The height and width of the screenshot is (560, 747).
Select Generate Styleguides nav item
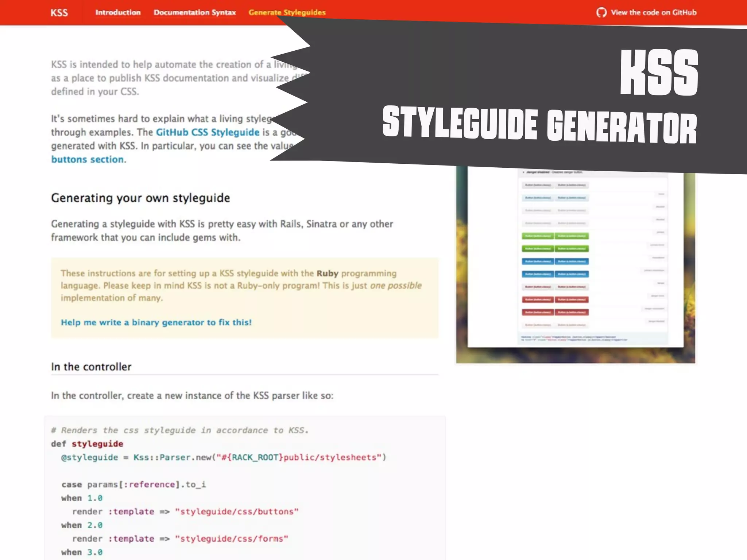pyautogui.click(x=287, y=12)
